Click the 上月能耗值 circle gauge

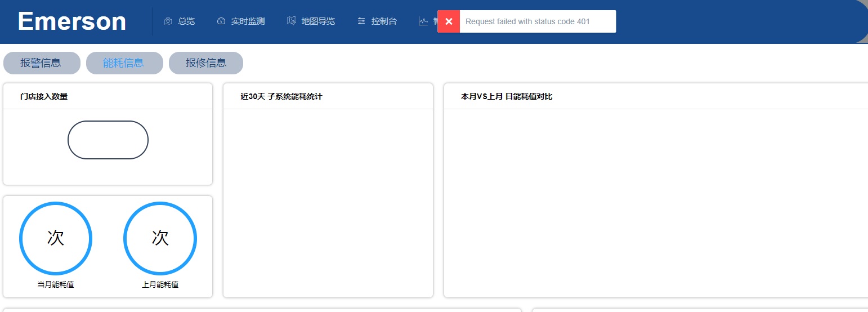coord(160,238)
